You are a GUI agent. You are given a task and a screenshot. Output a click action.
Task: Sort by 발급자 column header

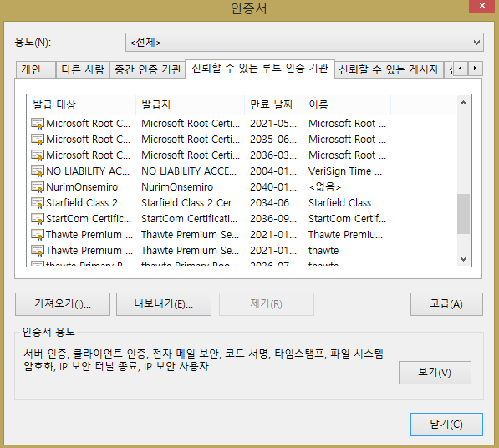coord(191,104)
